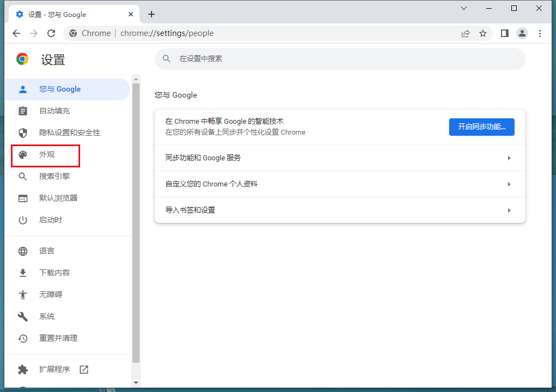This screenshot has width=556, height=392.
Task: Expand 同步功能和 Google 服务 row arrow
Action: pos(509,158)
